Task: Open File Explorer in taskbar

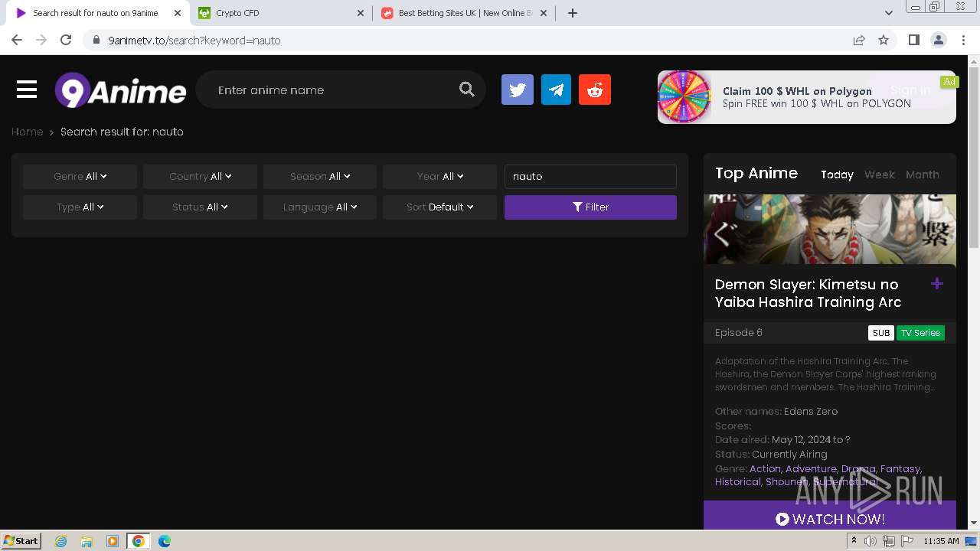Action: coord(87,541)
